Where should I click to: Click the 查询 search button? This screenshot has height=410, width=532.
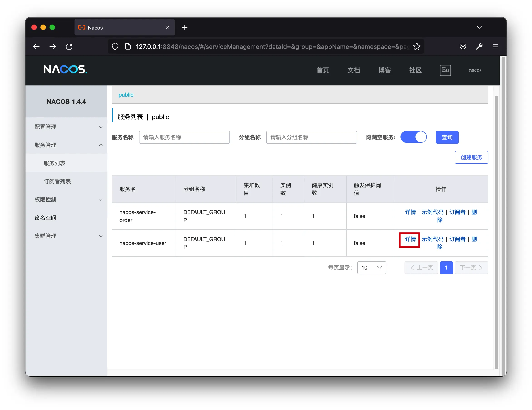point(447,137)
